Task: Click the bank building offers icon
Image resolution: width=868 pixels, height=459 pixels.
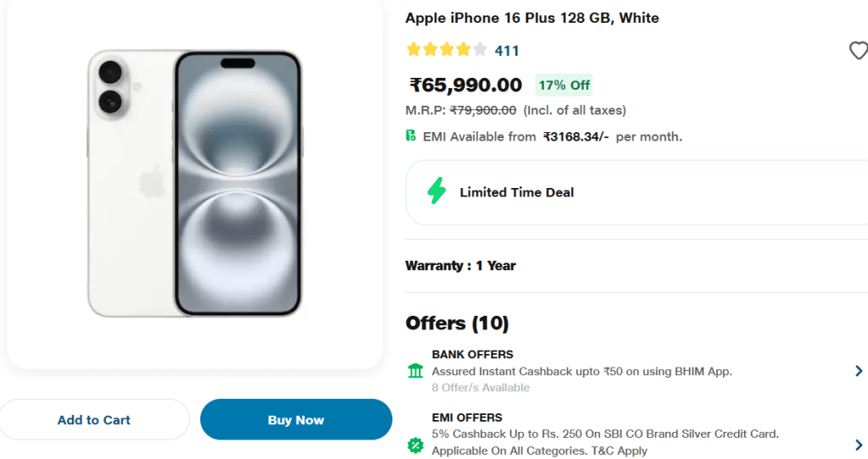Action: tap(415, 371)
